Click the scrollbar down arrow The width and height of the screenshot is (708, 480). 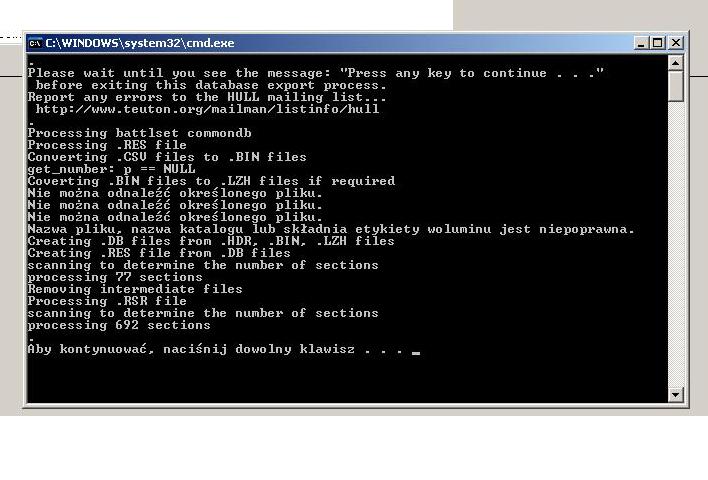pos(675,395)
